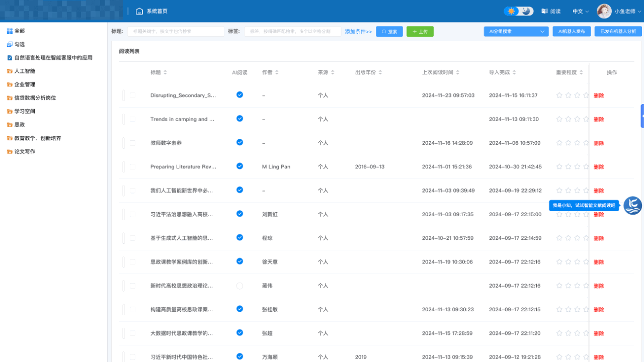Click empty AI阅读 circle for 新时代高校思想政治理论 row
This screenshot has height=362, width=644.
pyautogui.click(x=239, y=286)
